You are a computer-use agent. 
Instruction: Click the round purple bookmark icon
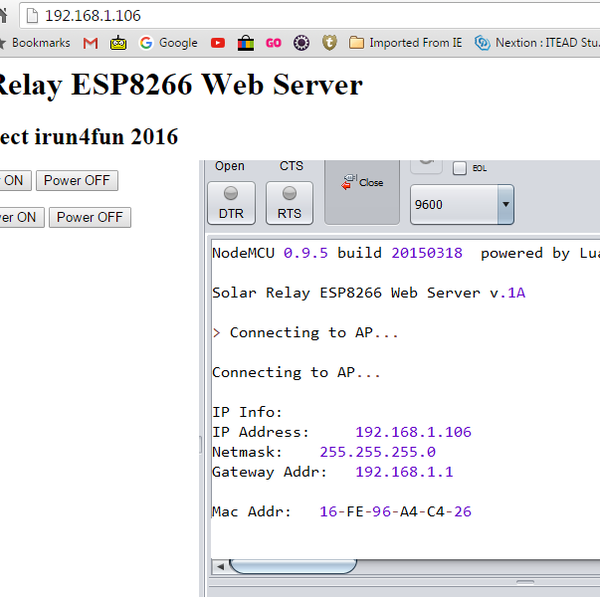point(301,43)
